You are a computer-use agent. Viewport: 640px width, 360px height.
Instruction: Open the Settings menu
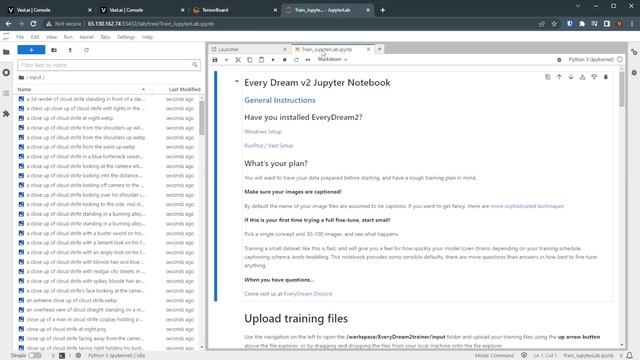pyautogui.click(x=126, y=37)
